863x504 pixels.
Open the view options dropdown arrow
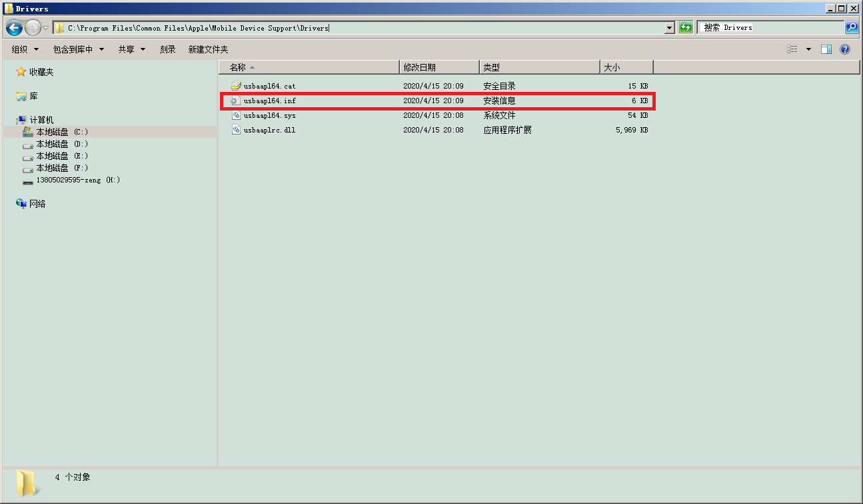808,49
